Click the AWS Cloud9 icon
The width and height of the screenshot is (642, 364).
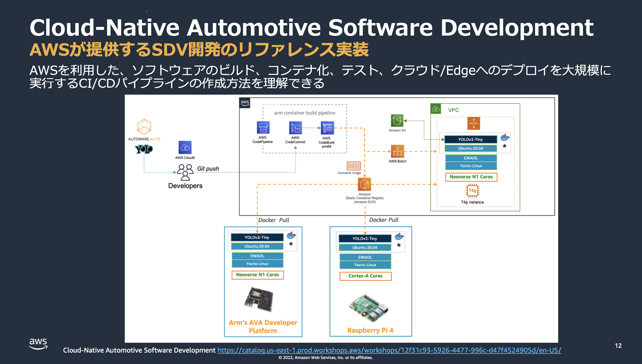(x=185, y=147)
